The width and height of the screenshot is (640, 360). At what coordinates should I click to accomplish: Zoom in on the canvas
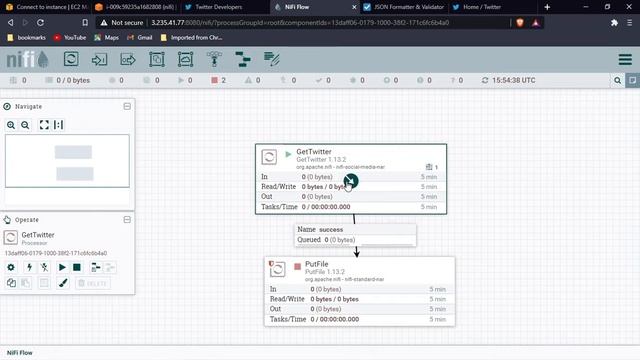pos(11,125)
